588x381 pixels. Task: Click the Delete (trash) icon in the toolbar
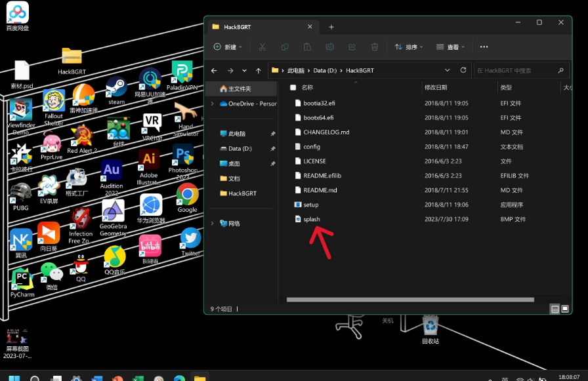[374, 47]
